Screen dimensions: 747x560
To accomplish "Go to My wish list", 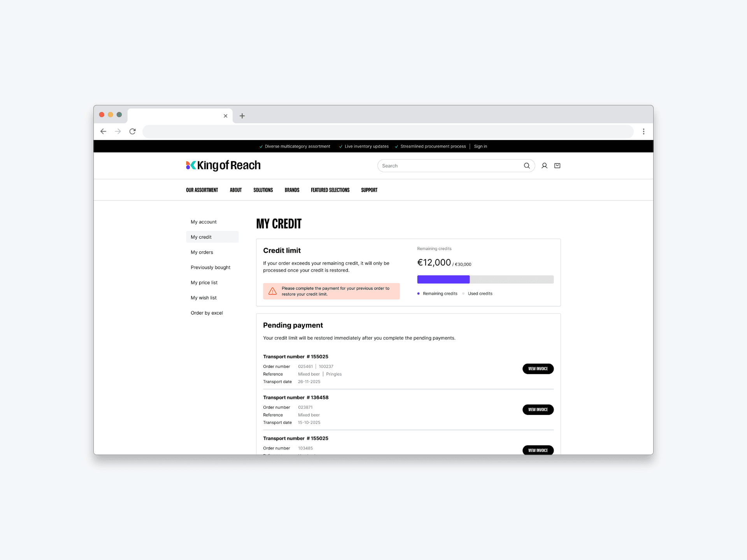I will 203,298.
